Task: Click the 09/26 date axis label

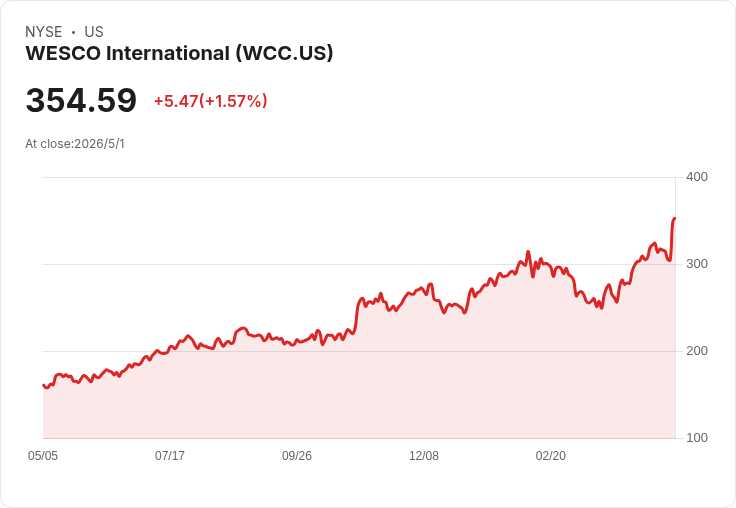Action: pyautogui.click(x=297, y=455)
